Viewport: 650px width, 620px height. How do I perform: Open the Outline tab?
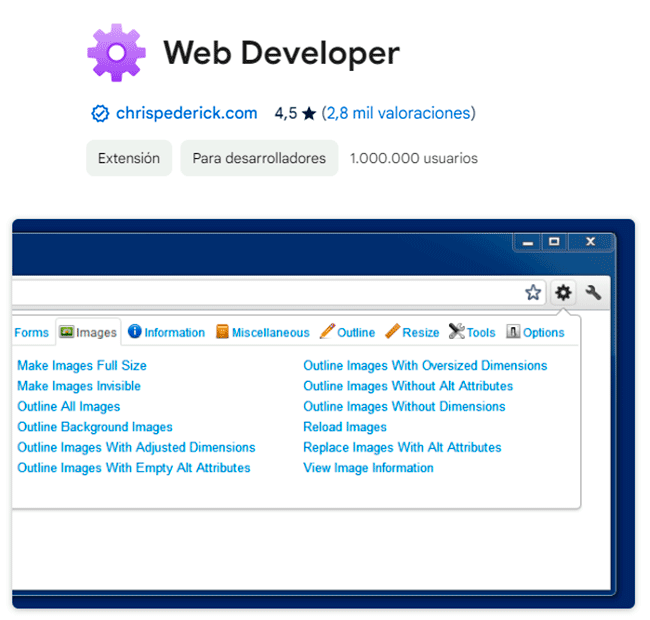pos(347,332)
